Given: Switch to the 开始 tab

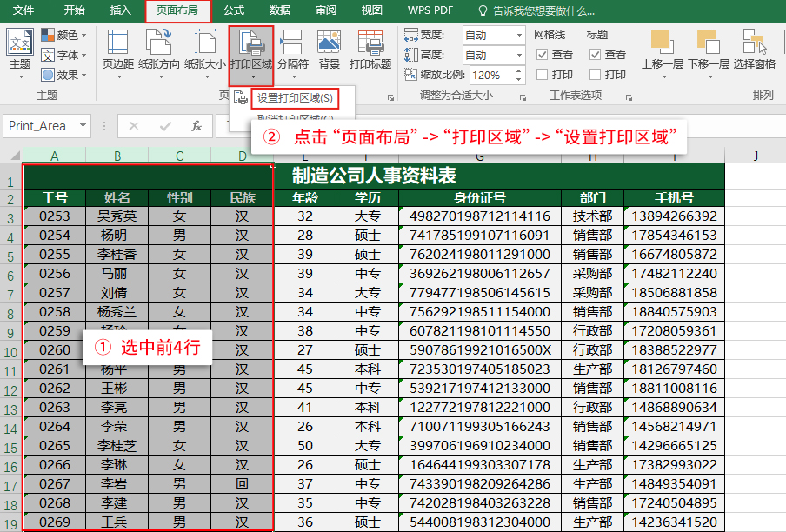Looking at the screenshot, I should click(x=74, y=10).
